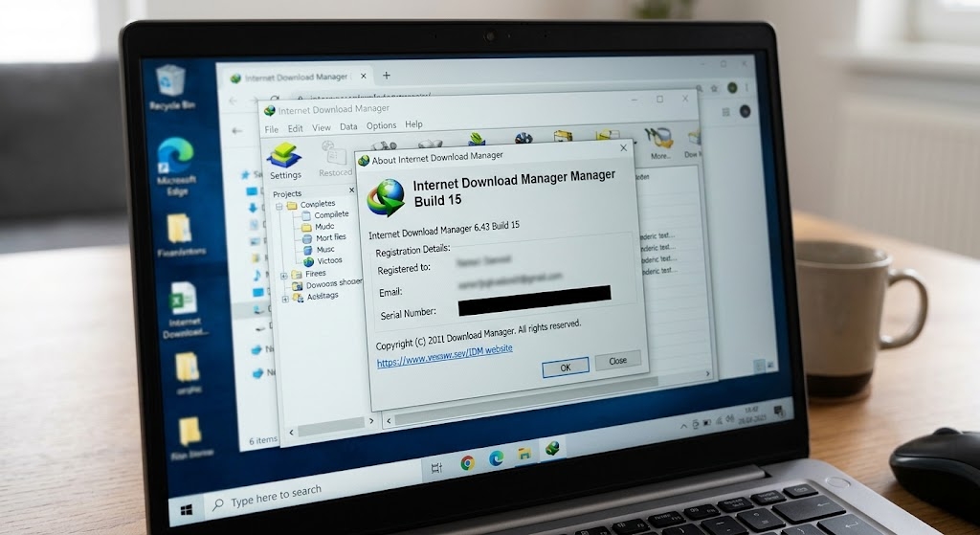
Task: Open Chrome from the taskbar
Action: click(467, 462)
